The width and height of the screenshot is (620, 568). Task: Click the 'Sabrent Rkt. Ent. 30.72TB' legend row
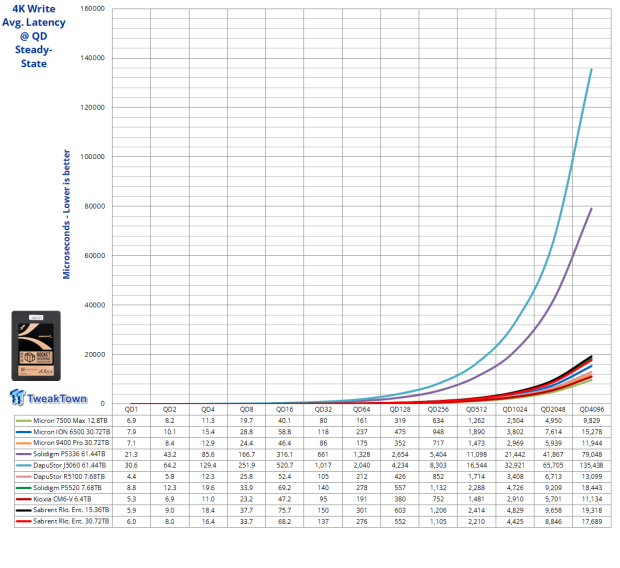[63, 521]
